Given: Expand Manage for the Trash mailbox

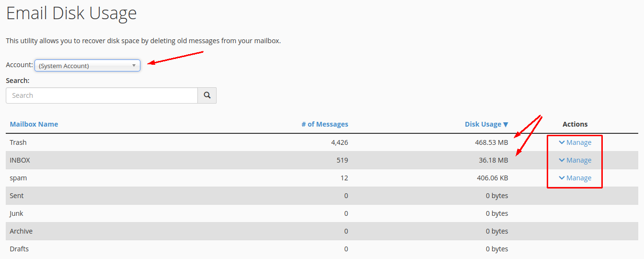Looking at the screenshot, I should (575, 142).
